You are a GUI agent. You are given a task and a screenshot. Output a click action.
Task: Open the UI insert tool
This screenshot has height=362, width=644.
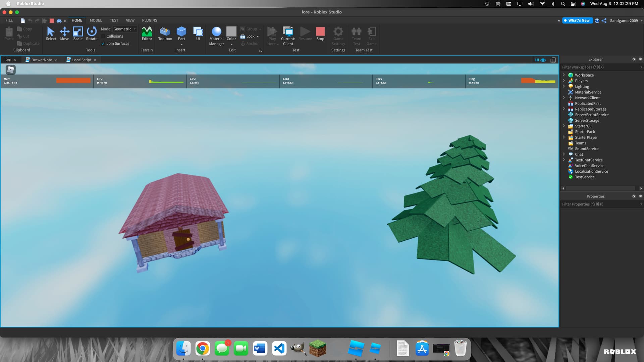pyautogui.click(x=198, y=34)
